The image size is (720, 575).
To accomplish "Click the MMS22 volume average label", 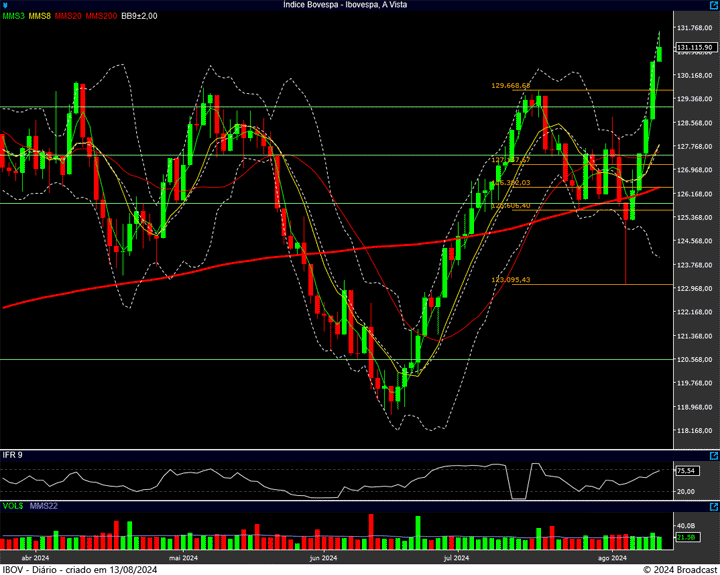I will point(43,506).
